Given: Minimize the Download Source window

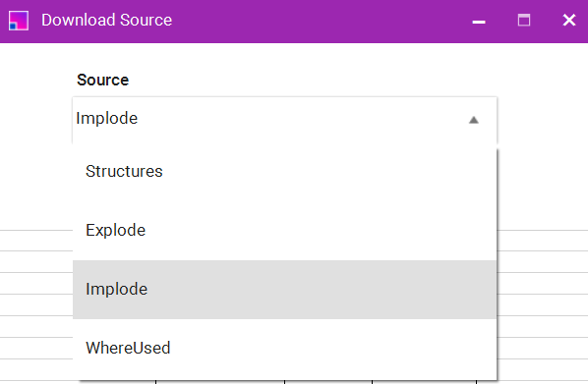Looking at the screenshot, I should point(479,21).
